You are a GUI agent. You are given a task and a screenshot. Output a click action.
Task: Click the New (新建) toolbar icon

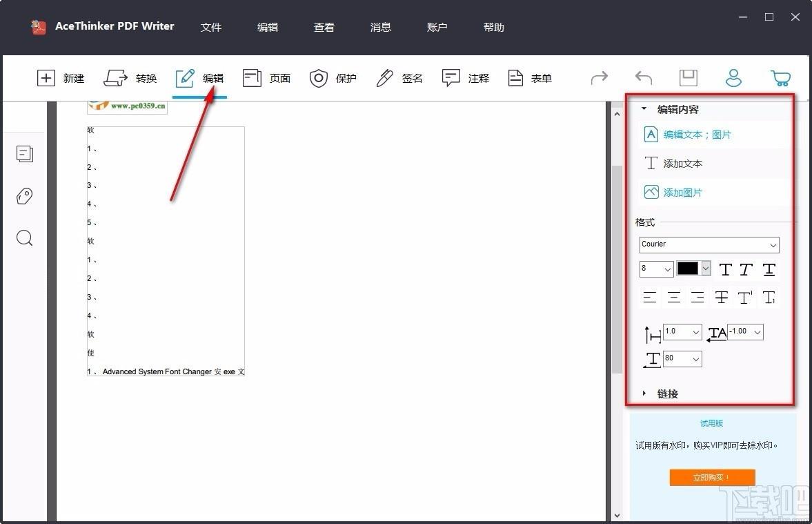[x=46, y=78]
